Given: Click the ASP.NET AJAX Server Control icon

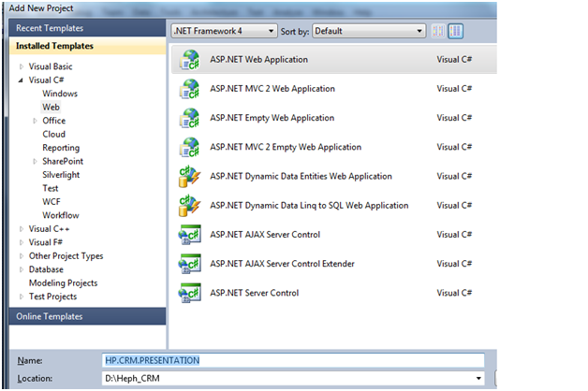Looking at the screenshot, I should click(x=190, y=235).
